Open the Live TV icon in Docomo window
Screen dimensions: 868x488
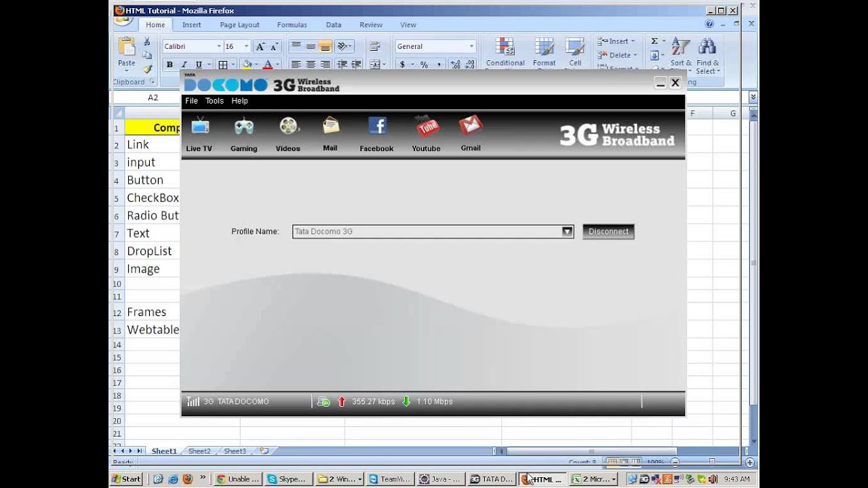(x=200, y=127)
